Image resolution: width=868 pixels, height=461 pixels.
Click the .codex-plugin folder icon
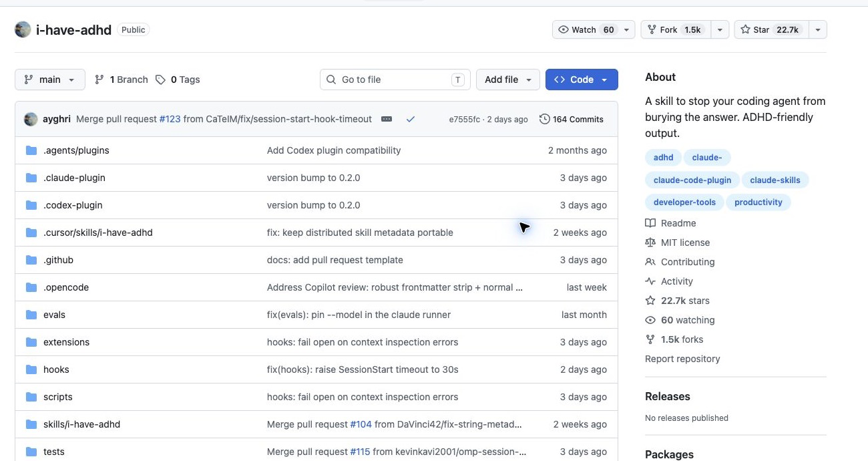click(x=31, y=205)
